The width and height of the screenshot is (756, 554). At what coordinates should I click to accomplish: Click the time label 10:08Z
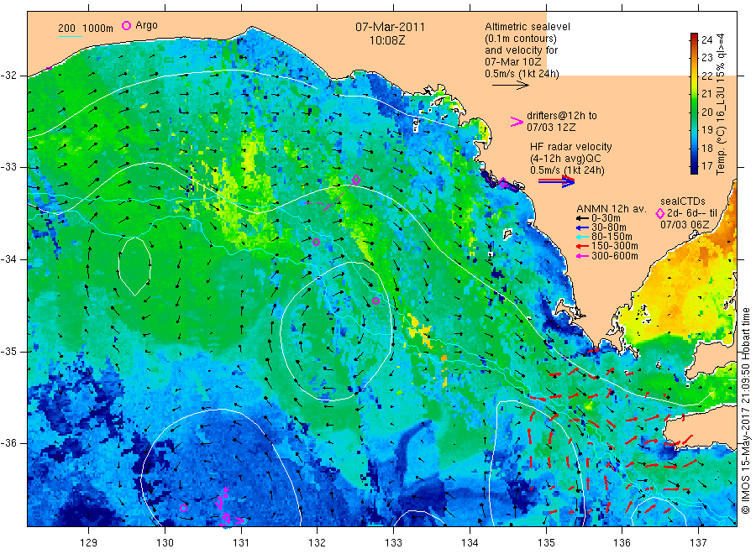tap(387, 40)
